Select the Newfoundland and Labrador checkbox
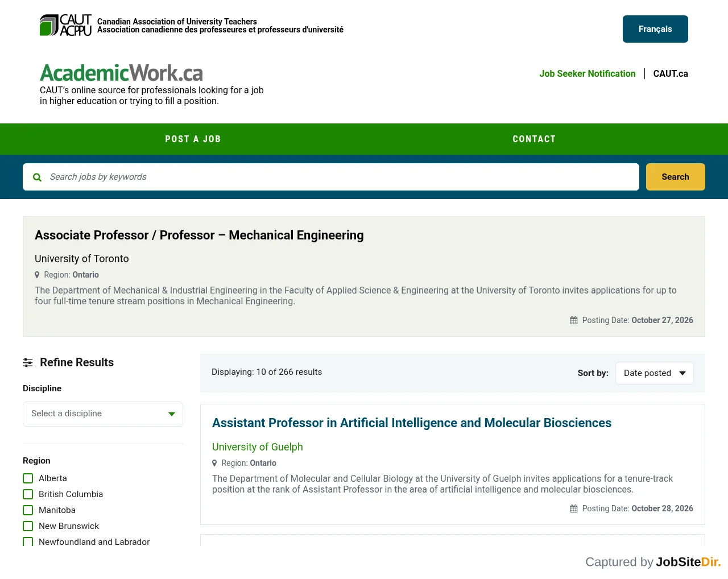Viewport: 728px width, 579px height. tap(28, 541)
